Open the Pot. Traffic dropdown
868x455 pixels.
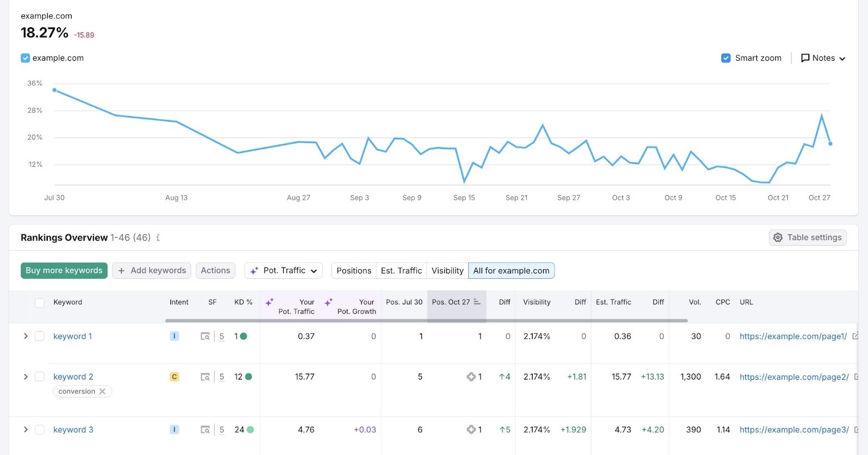(284, 271)
